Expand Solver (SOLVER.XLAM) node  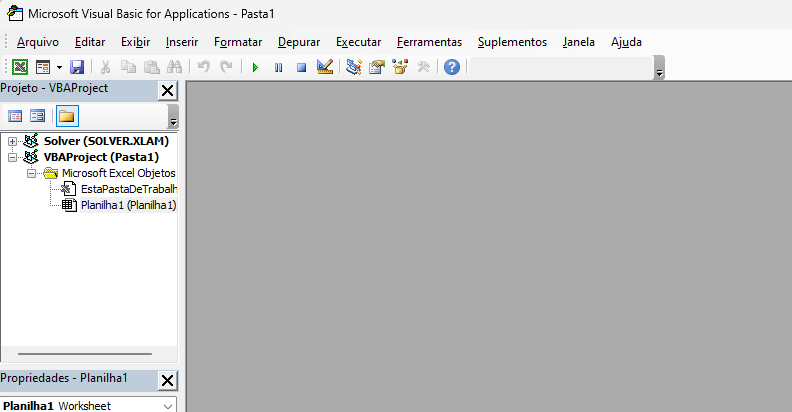[12, 141]
